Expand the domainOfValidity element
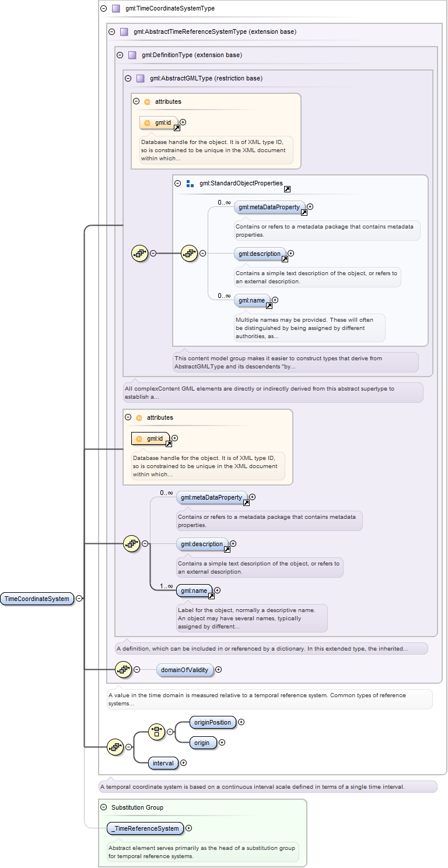The width and height of the screenshot is (448, 868). [x=218, y=670]
